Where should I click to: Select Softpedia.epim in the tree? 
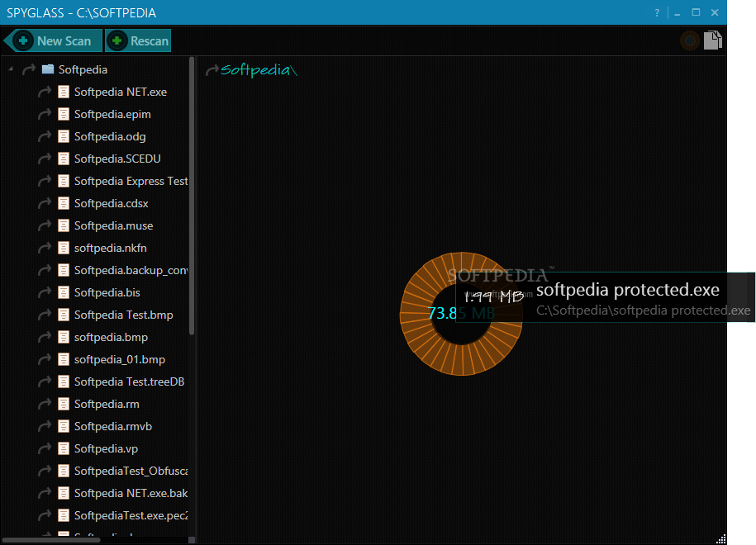112,114
